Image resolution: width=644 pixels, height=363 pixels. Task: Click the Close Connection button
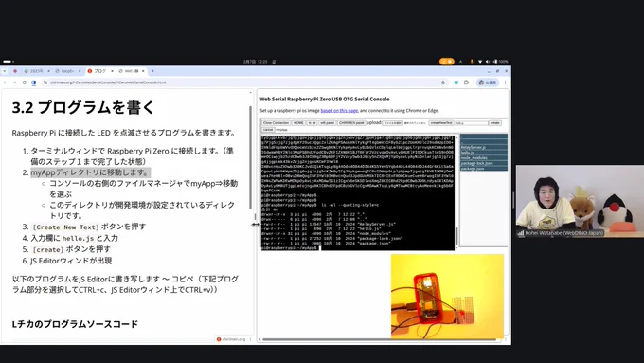coord(276,123)
